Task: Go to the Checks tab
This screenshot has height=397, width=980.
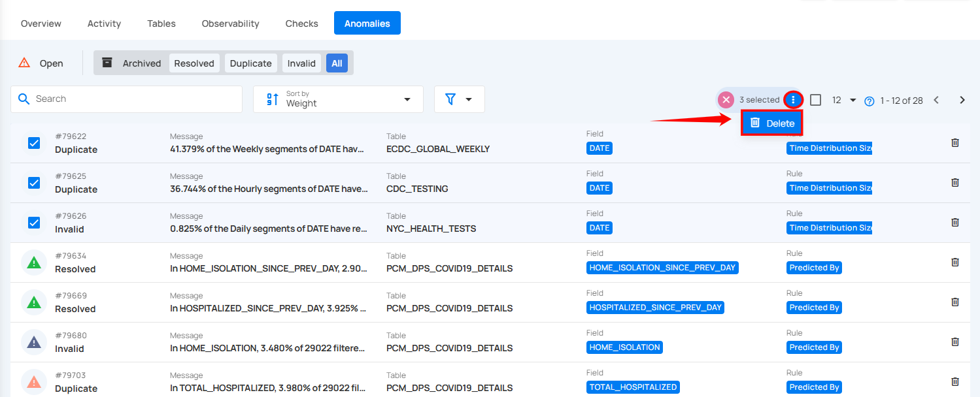Action: coord(302,24)
